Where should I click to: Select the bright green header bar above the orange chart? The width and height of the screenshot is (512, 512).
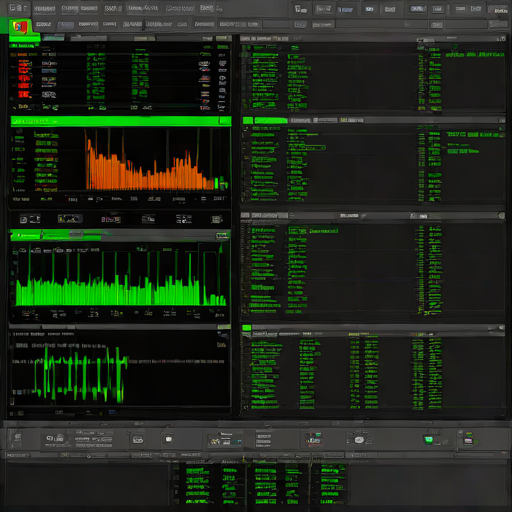coord(121,121)
